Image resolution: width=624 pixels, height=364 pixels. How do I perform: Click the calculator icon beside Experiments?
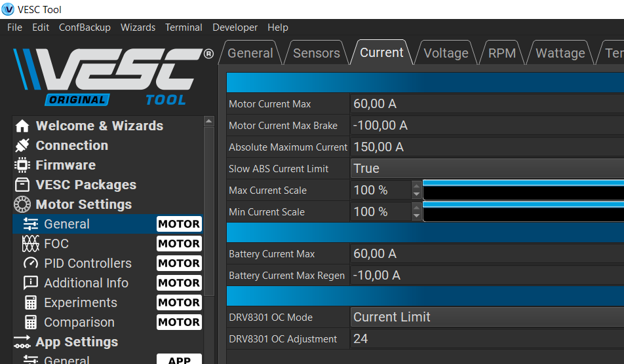click(30, 303)
